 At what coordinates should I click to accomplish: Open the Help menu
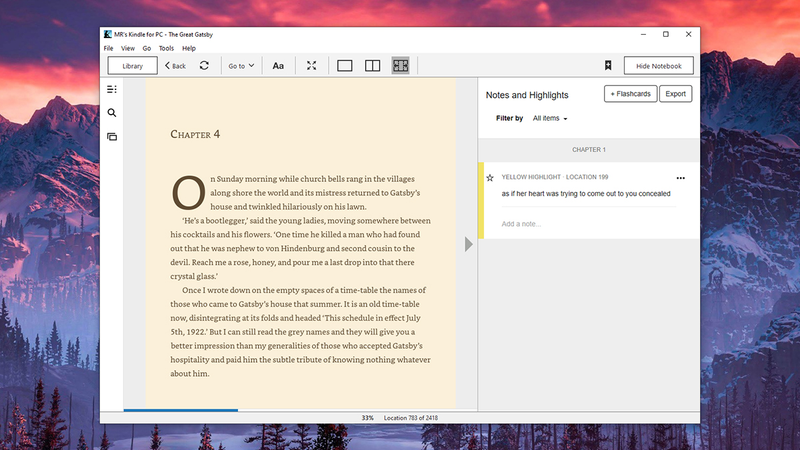(x=189, y=48)
